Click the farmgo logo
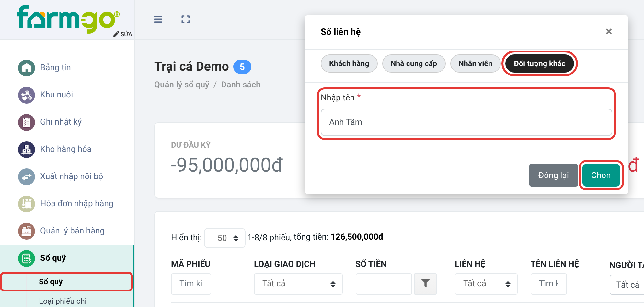This screenshot has height=307, width=644. 68,19
